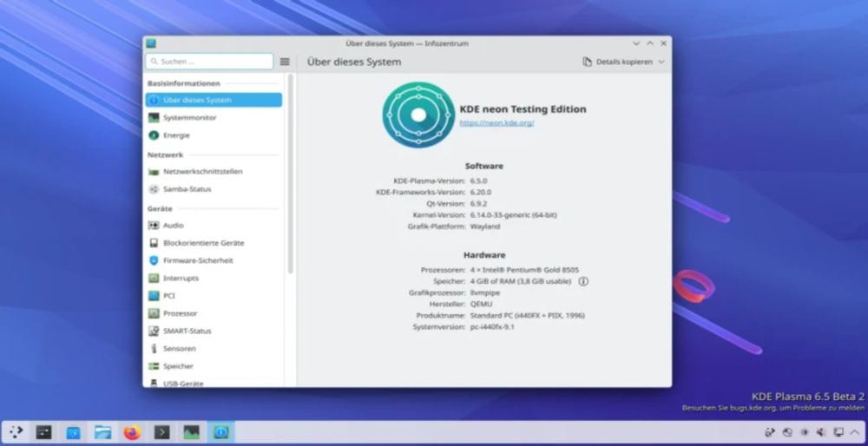Click the Sensoren thermometer icon
868x446 pixels.
pos(154,349)
